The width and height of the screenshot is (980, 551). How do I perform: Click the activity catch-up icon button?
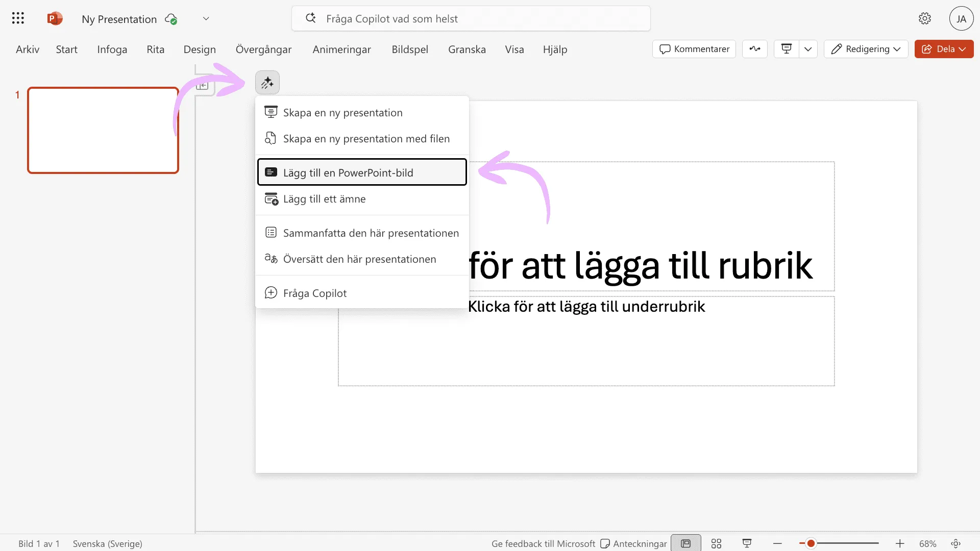coord(755,49)
